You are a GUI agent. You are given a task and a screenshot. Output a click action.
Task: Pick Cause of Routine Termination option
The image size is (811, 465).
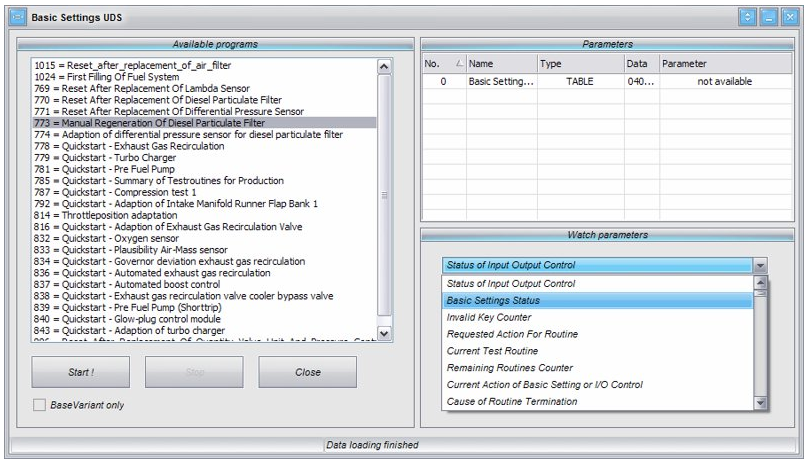tap(511, 401)
